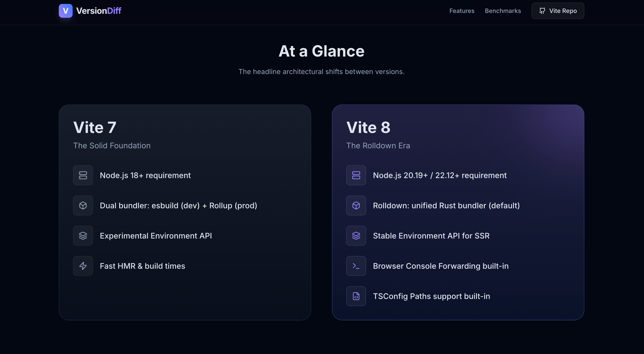644x354 pixels.
Task: Click the code file icon for TSConfig Paths
Action: pos(356,296)
